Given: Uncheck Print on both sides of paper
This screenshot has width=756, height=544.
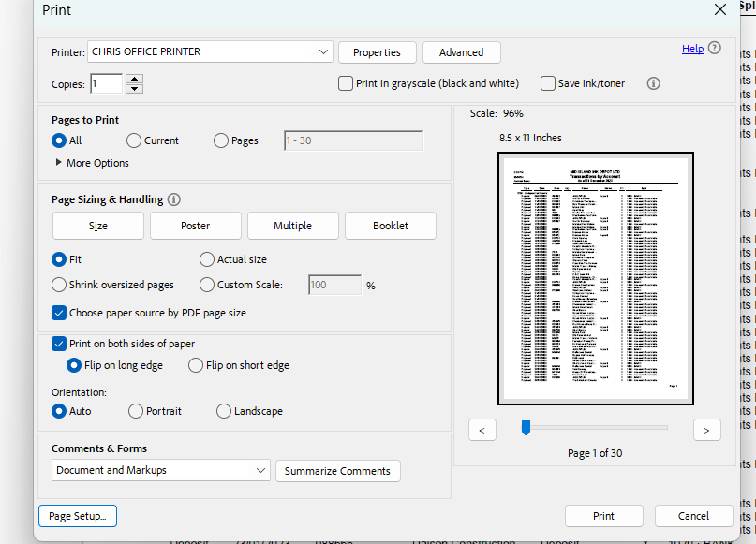Looking at the screenshot, I should tap(58, 344).
